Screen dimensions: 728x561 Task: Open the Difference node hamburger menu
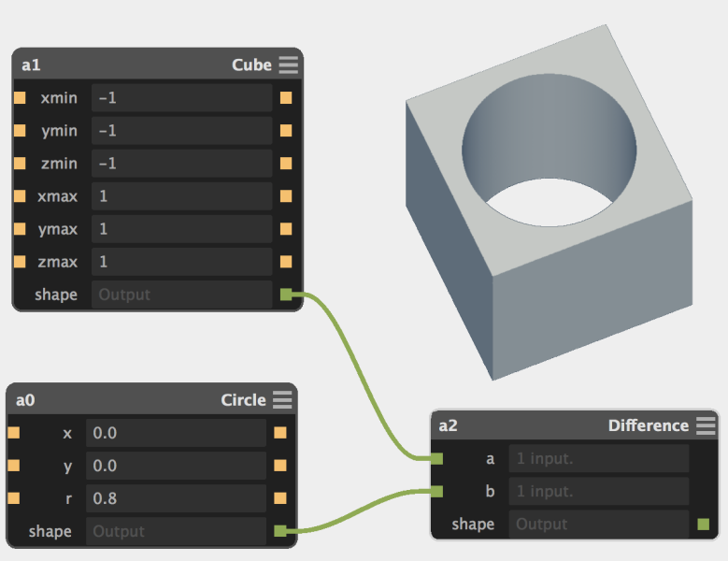(704, 425)
